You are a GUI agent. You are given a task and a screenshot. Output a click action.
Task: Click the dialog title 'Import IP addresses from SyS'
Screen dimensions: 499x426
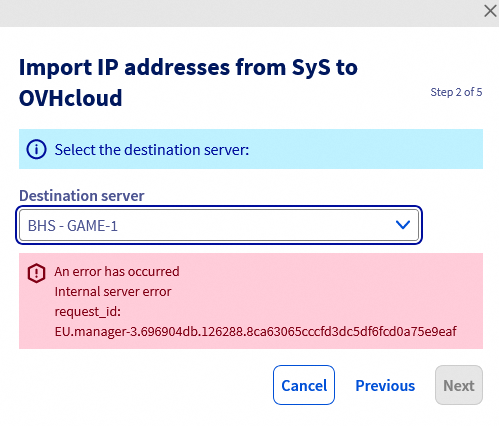188,82
